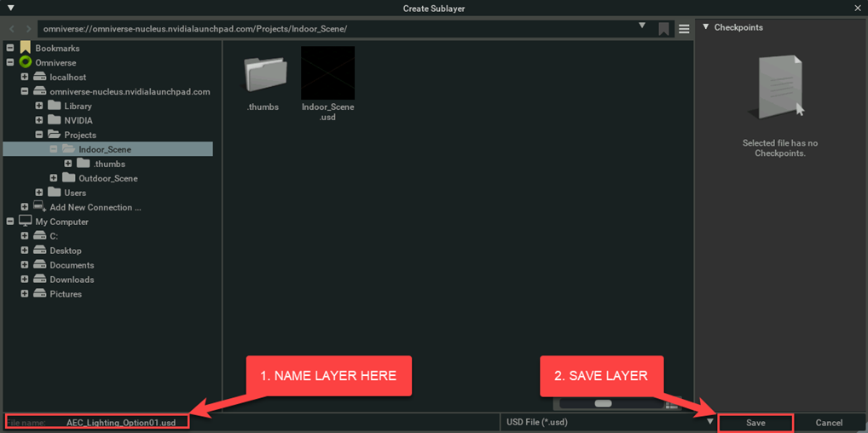Select the My Computer node

[x=61, y=222]
